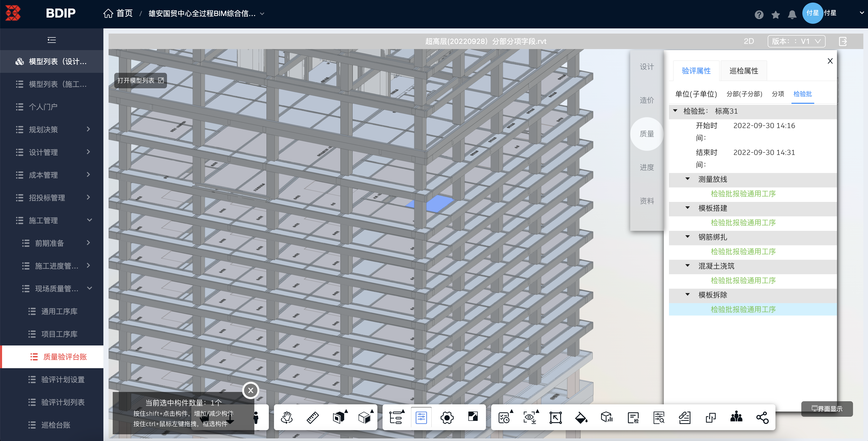Collapse the 检验批 标高31 node
This screenshot has height=441, width=868.
(x=675, y=111)
